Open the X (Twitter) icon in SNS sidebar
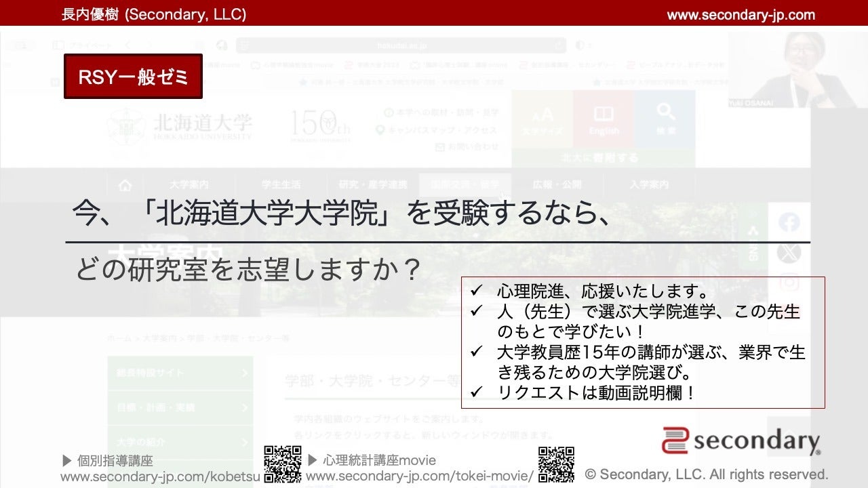This screenshot has height=488, width=868. 789,252
